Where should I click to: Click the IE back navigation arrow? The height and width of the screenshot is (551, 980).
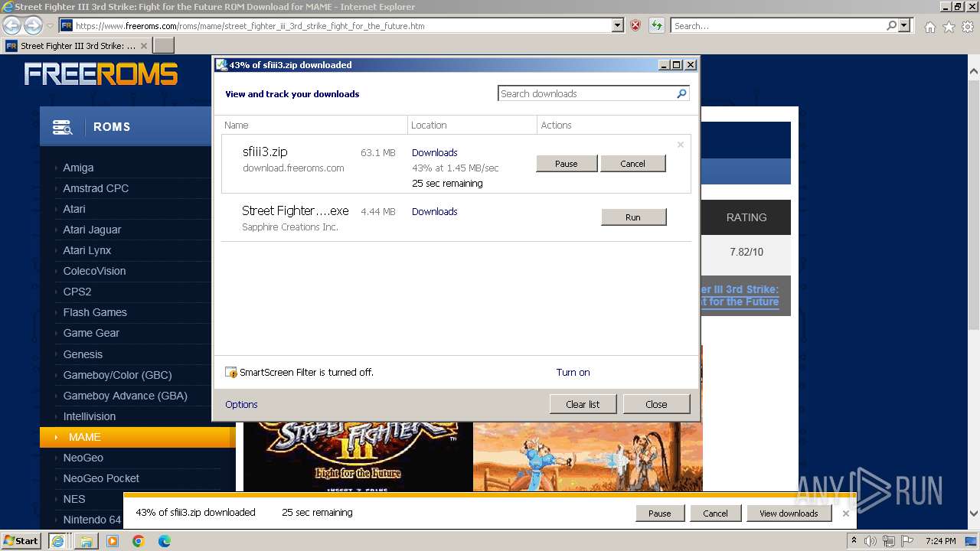pos(12,26)
